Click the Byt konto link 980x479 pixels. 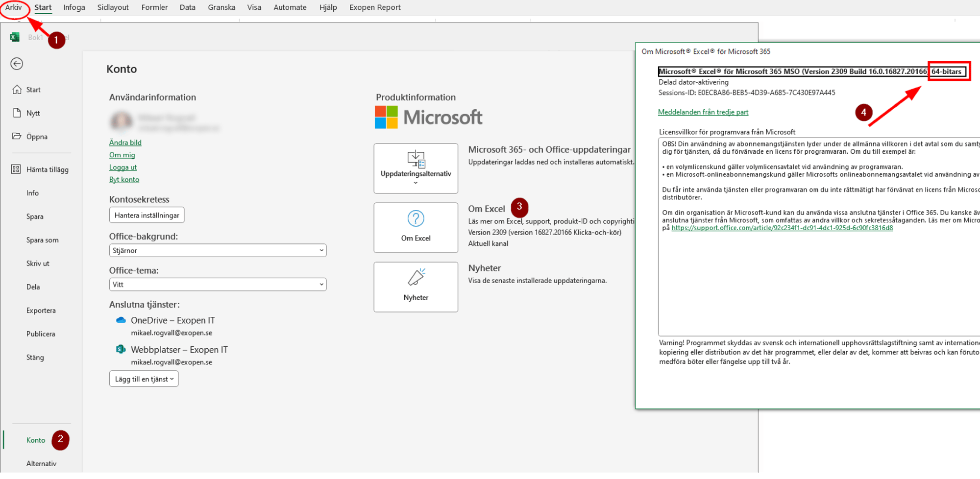point(124,180)
